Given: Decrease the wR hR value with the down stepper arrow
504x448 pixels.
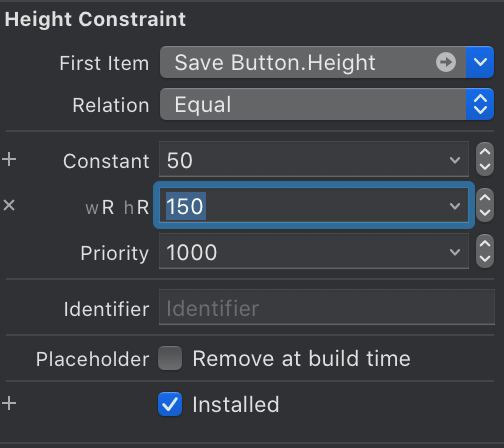Looking at the screenshot, I should pos(485,213).
